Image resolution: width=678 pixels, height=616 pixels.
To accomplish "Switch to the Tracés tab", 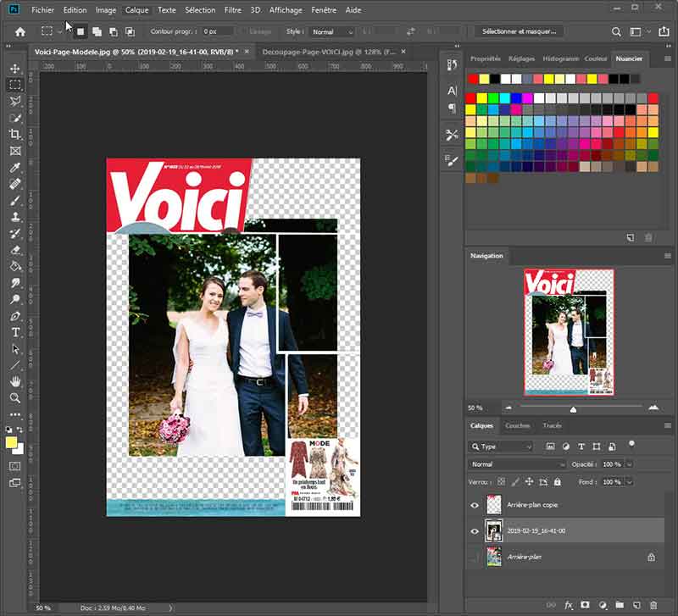I will pos(553,426).
